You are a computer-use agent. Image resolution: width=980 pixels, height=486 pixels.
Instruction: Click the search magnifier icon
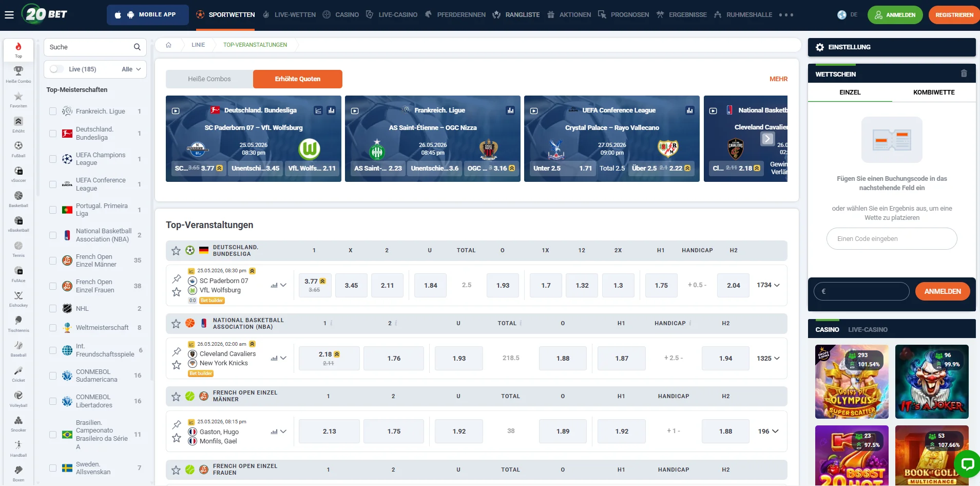[x=137, y=47]
